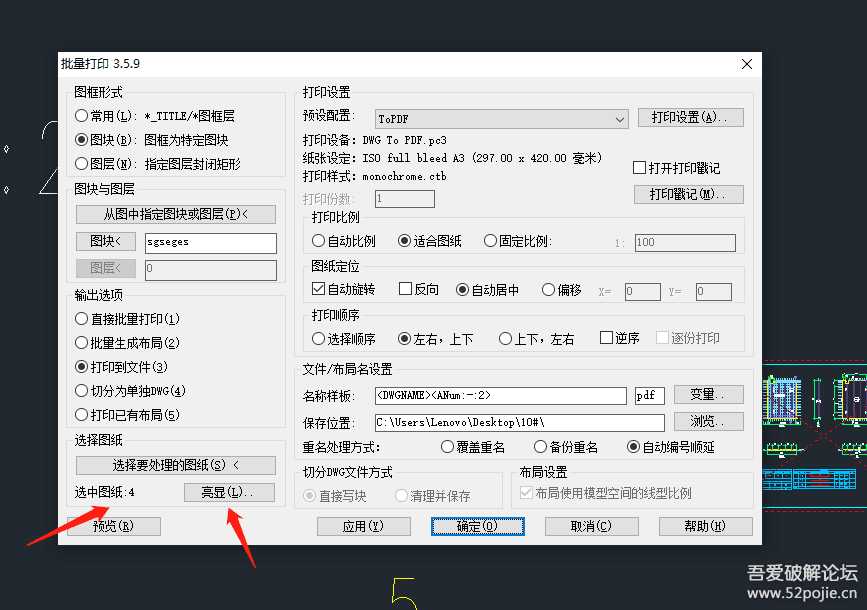Select the 常用(L) frame mode radio button
This screenshot has height=610, width=867.
coord(84,116)
